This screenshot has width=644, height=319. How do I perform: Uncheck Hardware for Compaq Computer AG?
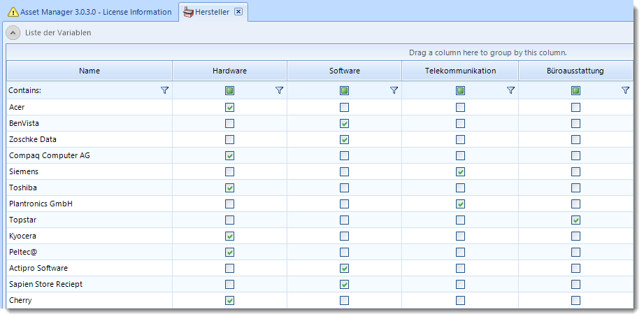point(229,155)
